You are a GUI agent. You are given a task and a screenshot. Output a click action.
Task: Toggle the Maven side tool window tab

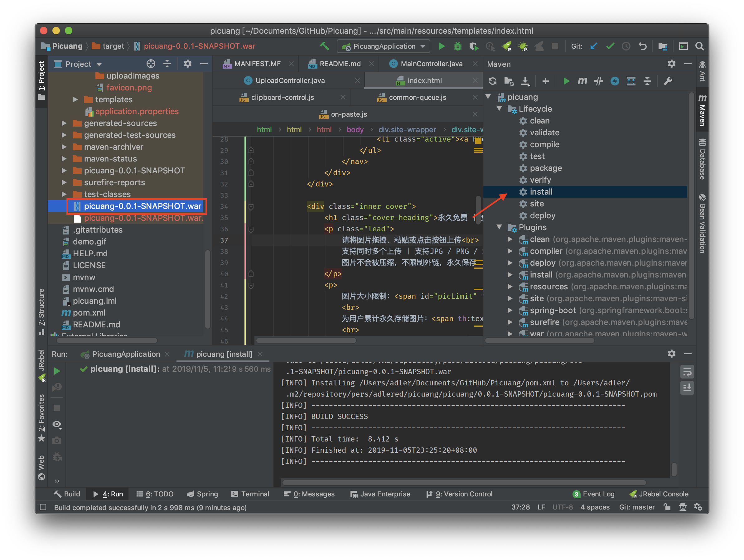pyautogui.click(x=702, y=110)
